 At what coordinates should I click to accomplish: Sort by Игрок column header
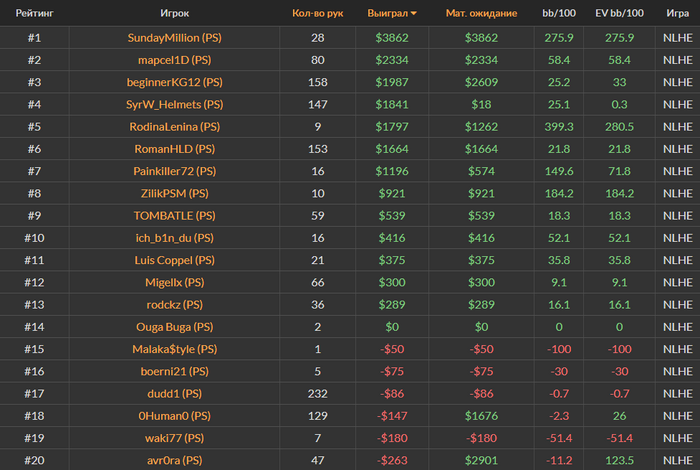pos(175,13)
